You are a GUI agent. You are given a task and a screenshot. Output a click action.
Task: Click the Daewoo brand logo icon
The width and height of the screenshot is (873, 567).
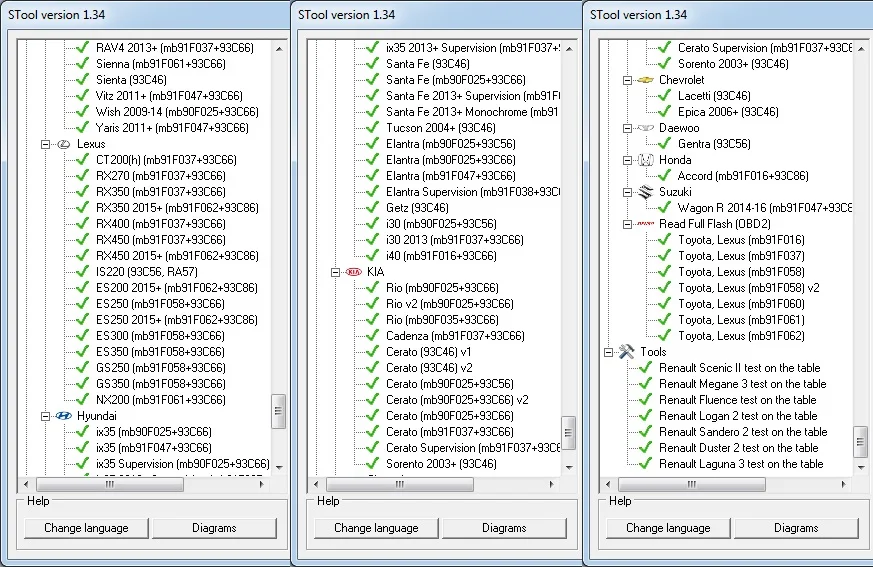(x=645, y=128)
